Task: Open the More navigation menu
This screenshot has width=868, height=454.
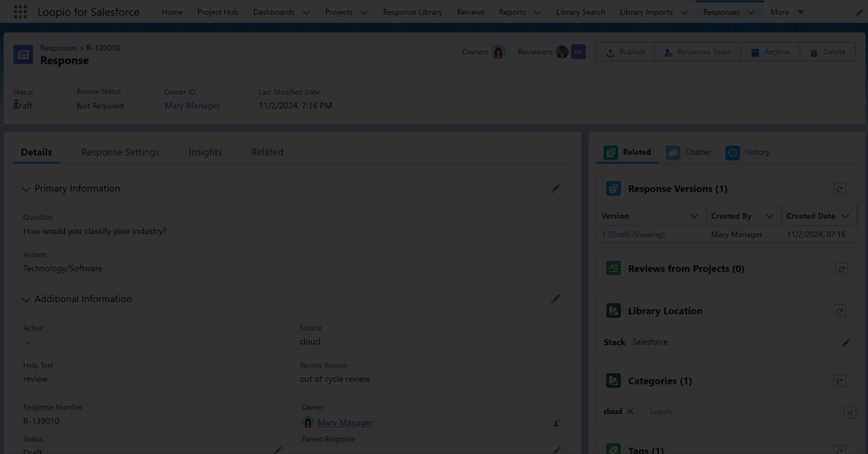Action: (x=787, y=12)
